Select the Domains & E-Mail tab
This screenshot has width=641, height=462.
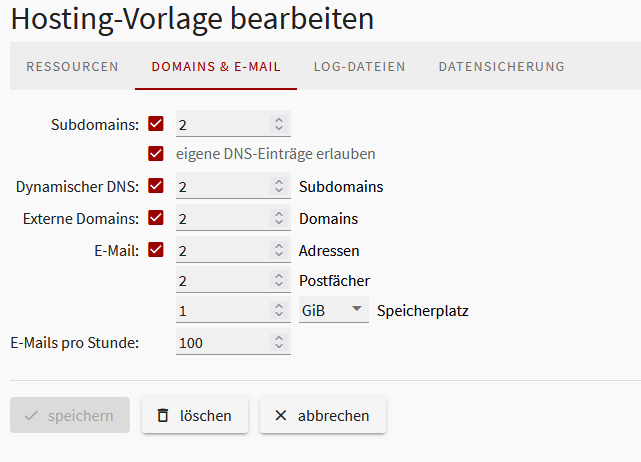(x=216, y=67)
